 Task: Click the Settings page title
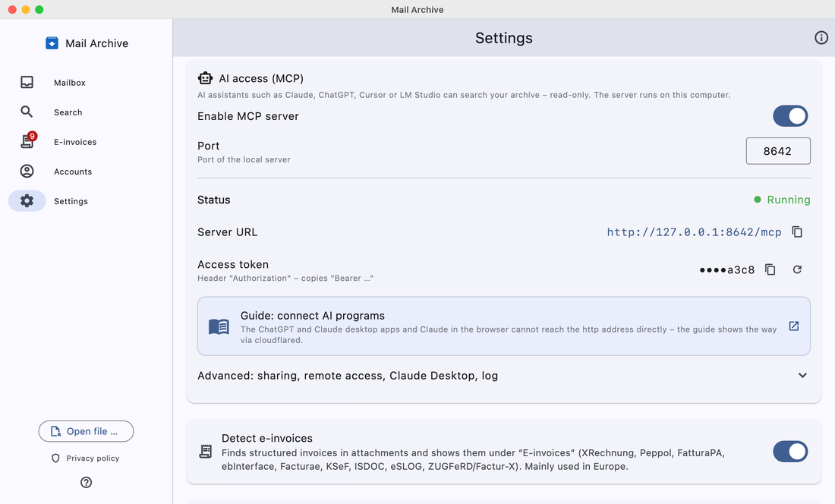click(504, 38)
